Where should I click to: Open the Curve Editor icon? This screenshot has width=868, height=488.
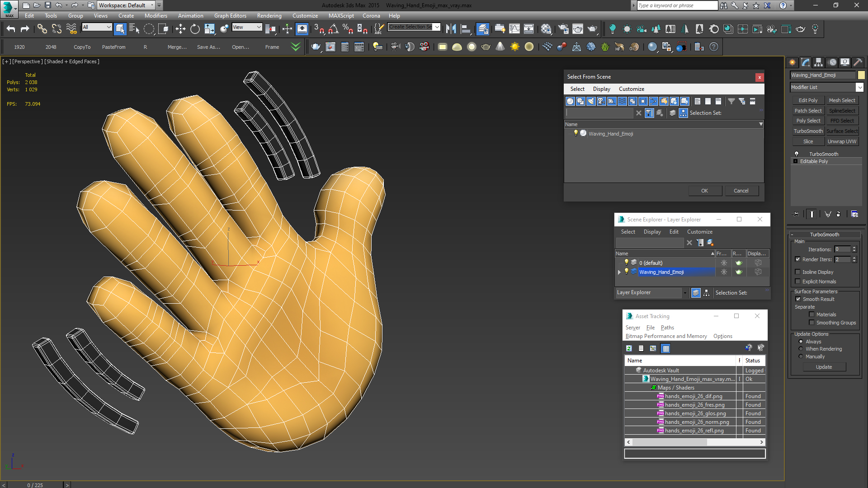514,29
